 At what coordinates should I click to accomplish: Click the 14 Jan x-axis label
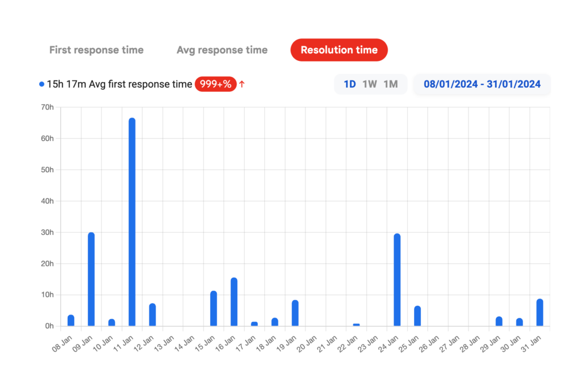184,344
